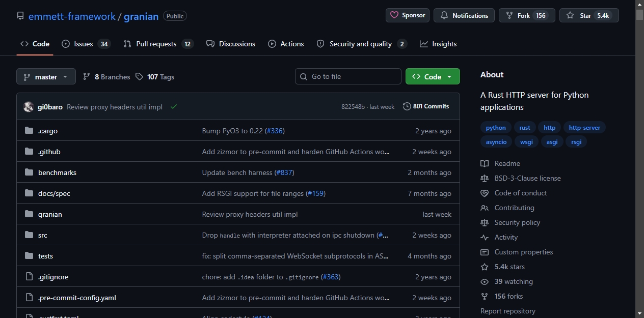Open Custom properties link
Image resolution: width=644 pixels, height=318 pixels.
(x=517, y=252)
